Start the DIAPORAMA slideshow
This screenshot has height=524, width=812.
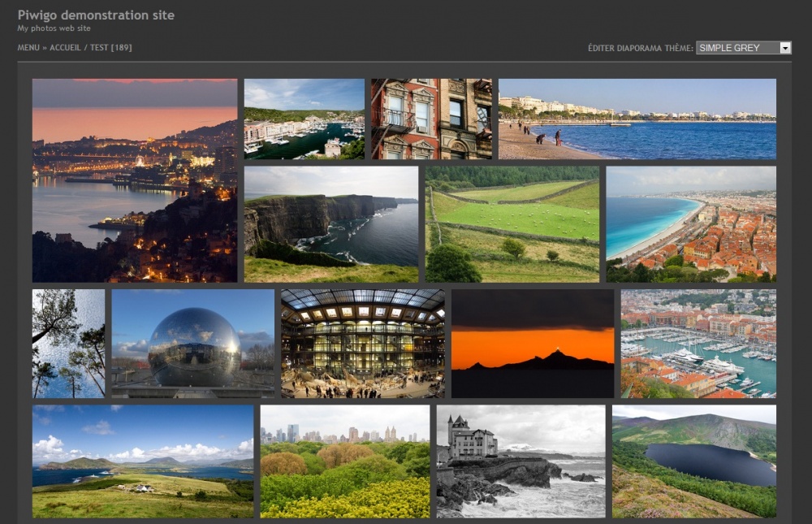tap(639, 48)
